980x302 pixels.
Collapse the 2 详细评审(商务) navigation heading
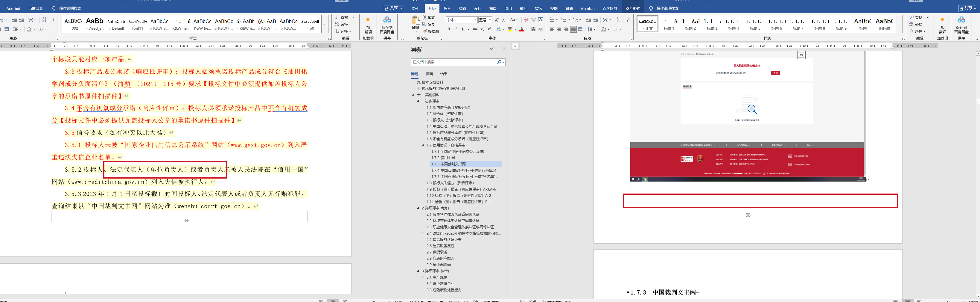pyautogui.click(x=418, y=208)
